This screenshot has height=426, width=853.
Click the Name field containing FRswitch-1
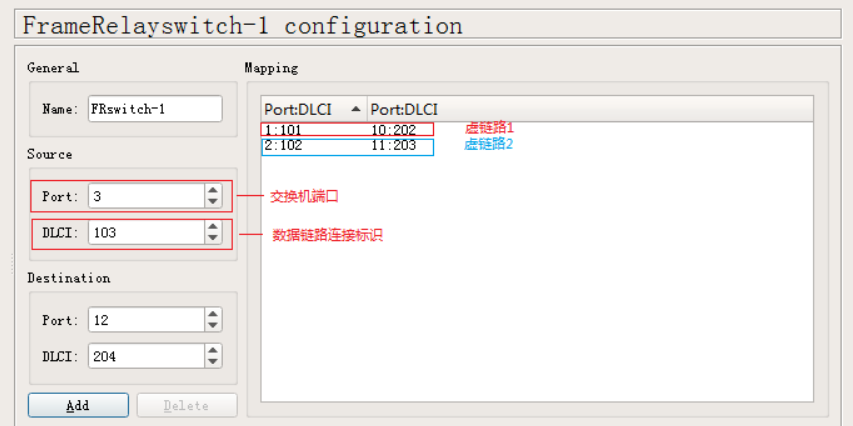tap(155, 109)
